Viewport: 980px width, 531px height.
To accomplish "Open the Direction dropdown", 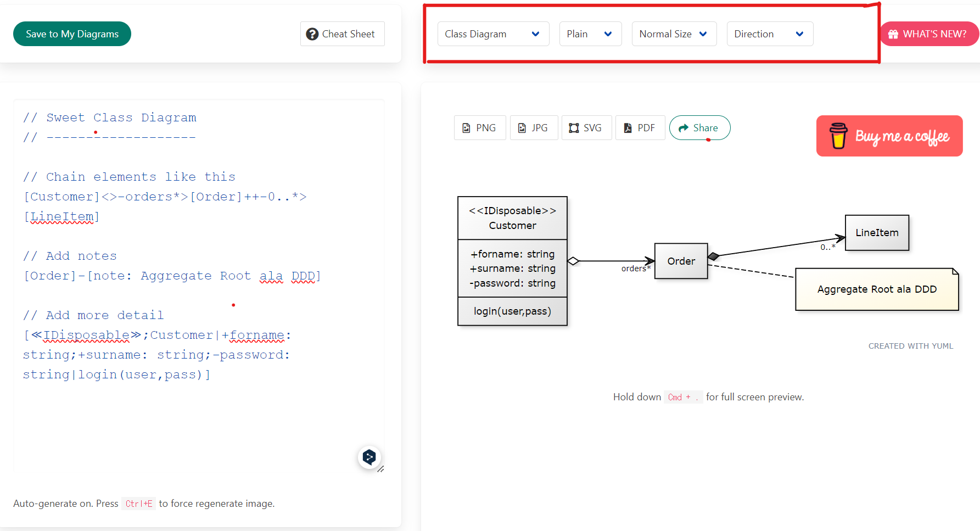I will coord(770,34).
